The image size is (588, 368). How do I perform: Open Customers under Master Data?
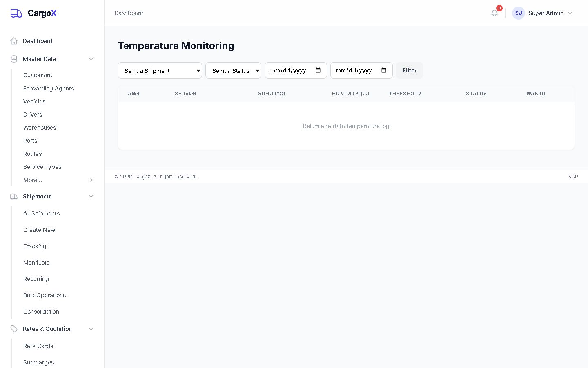tap(38, 75)
